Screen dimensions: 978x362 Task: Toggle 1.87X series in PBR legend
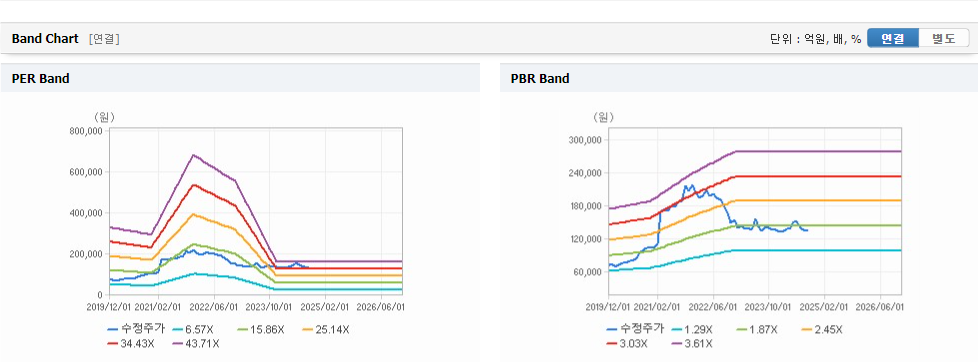coord(756,329)
